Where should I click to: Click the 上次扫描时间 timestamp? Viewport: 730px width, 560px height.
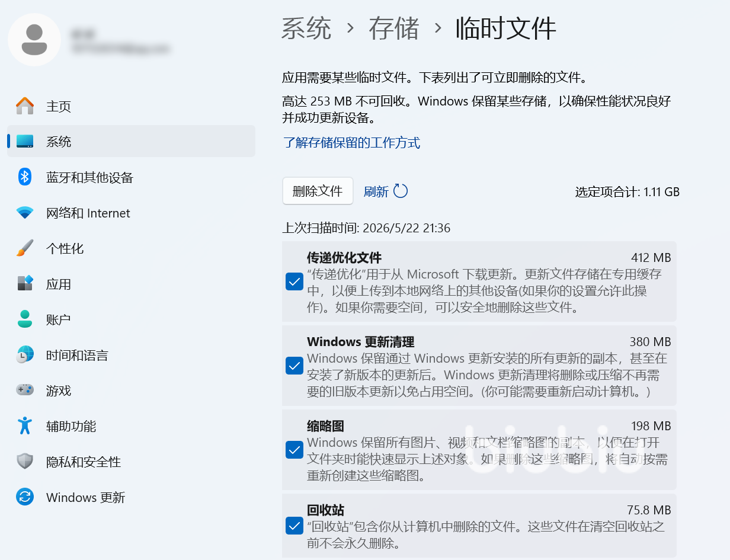tap(366, 228)
